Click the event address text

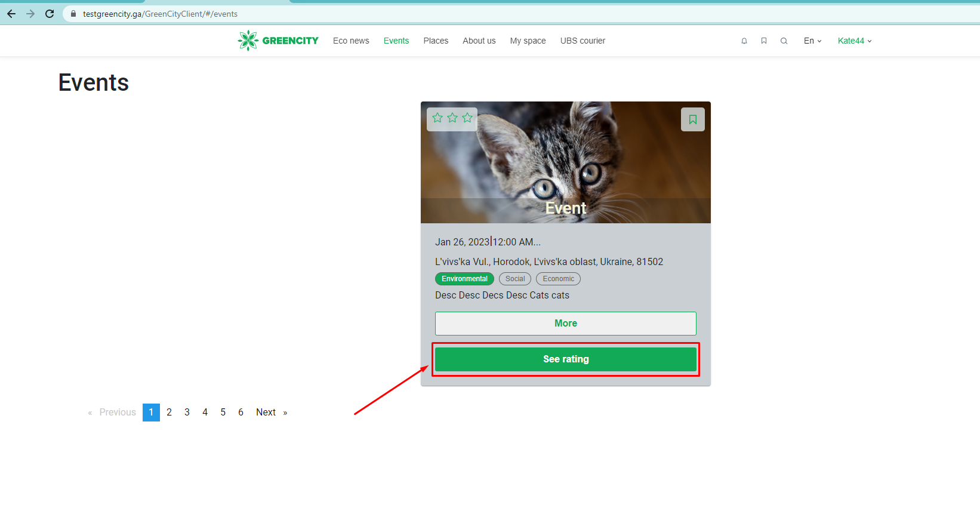click(x=549, y=261)
